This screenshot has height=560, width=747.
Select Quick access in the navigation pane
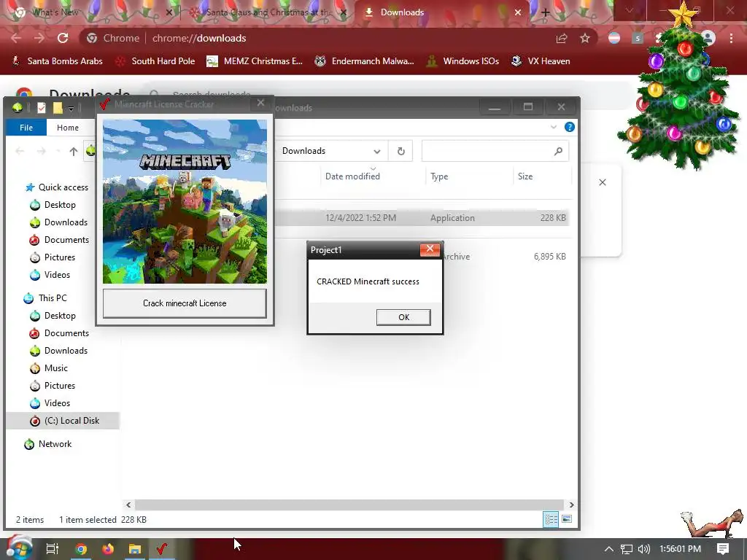57,187
